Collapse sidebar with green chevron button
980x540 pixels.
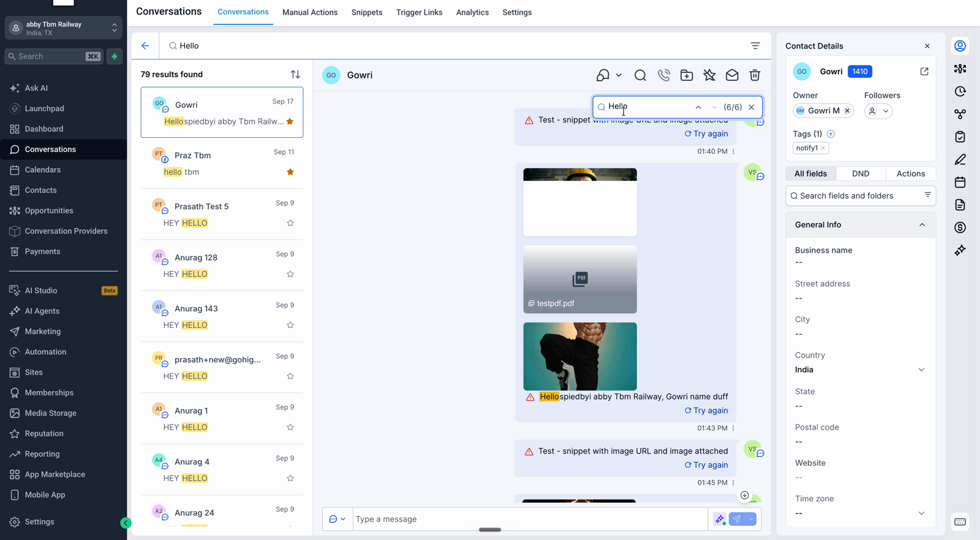point(126,523)
